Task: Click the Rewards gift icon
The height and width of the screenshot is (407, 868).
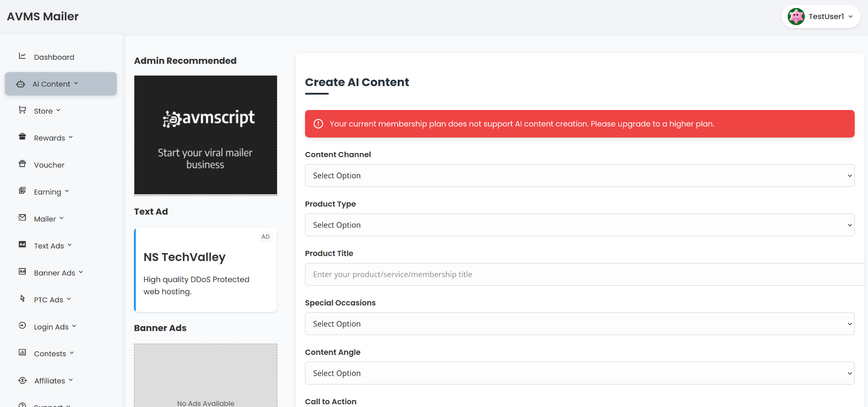Action: coord(22,137)
